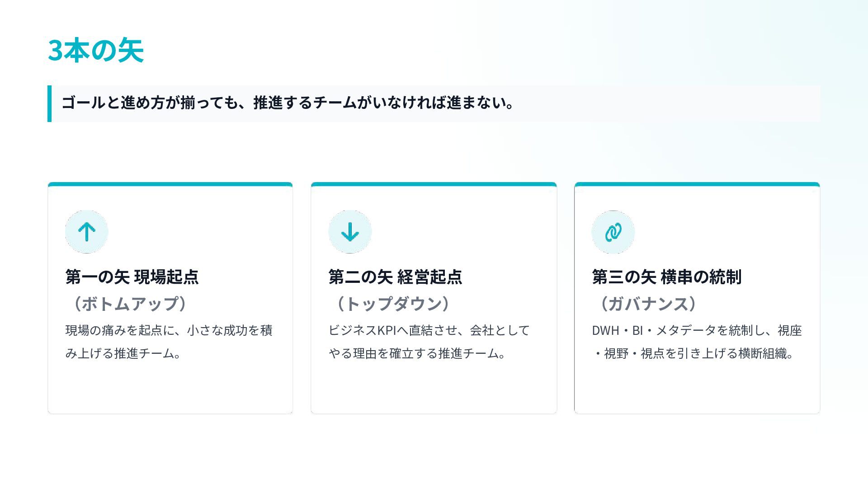Click the down arrow icon
Image resolution: width=868 pixels, height=488 pixels.
coord(350,232)
